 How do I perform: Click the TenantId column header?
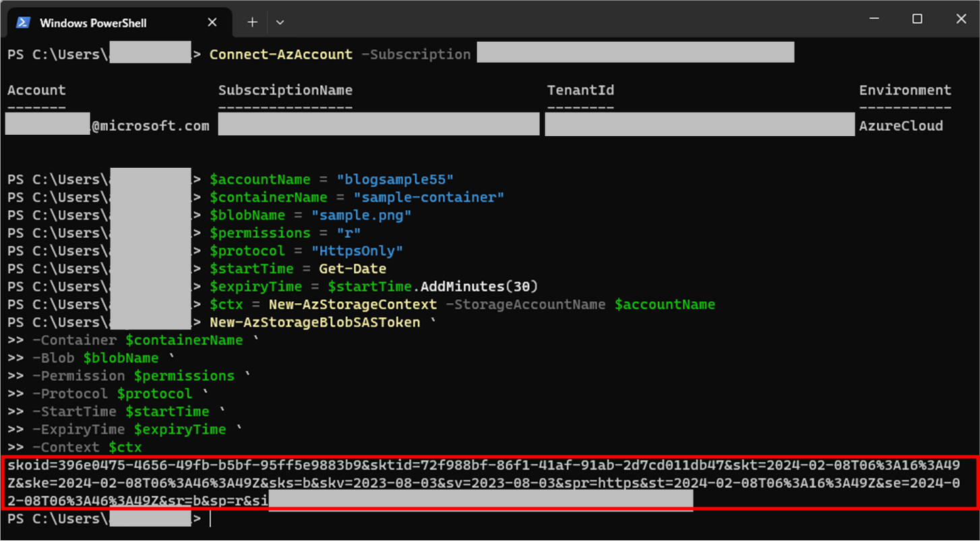point(580,90)
